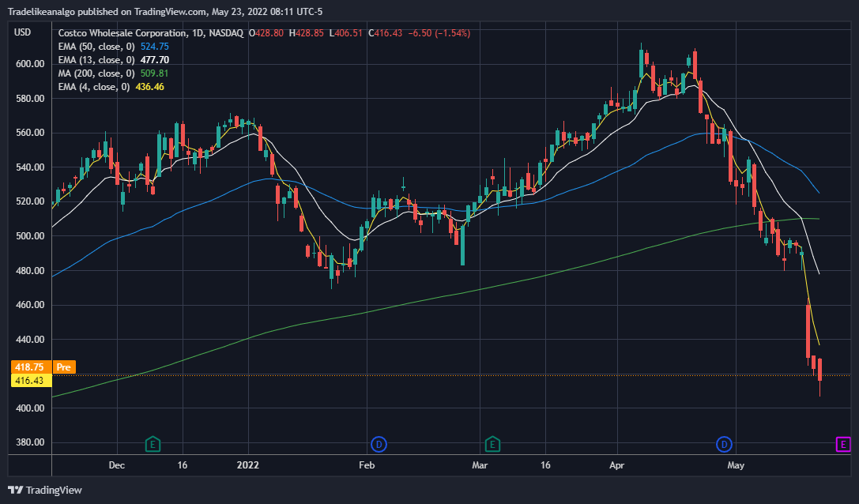Screen dimensions: 859x504
Task: Click the green MA 200 value 509.81
Action: tap(154, 73)
